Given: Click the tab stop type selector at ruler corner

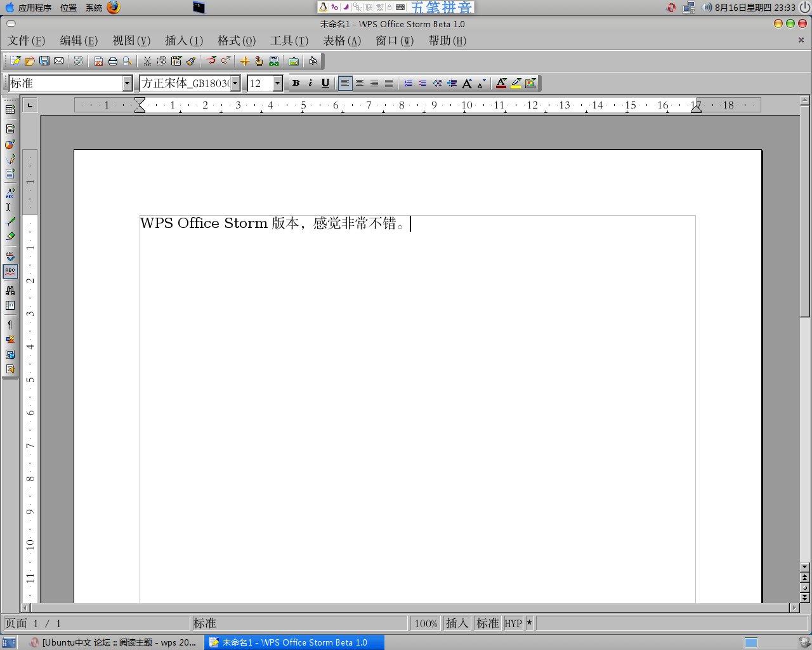Looking at the screenshot, I should click(x=30, y=105).
